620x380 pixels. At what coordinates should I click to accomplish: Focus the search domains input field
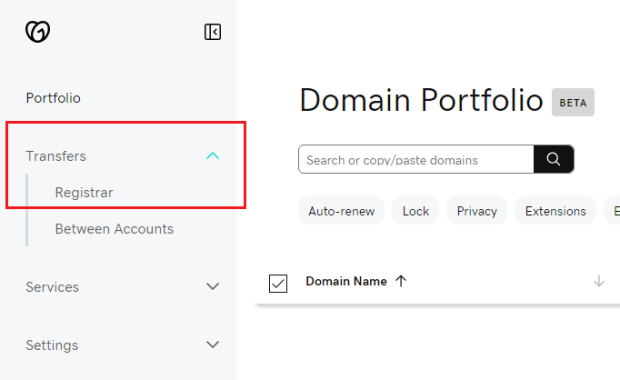[x=416, y=159]
